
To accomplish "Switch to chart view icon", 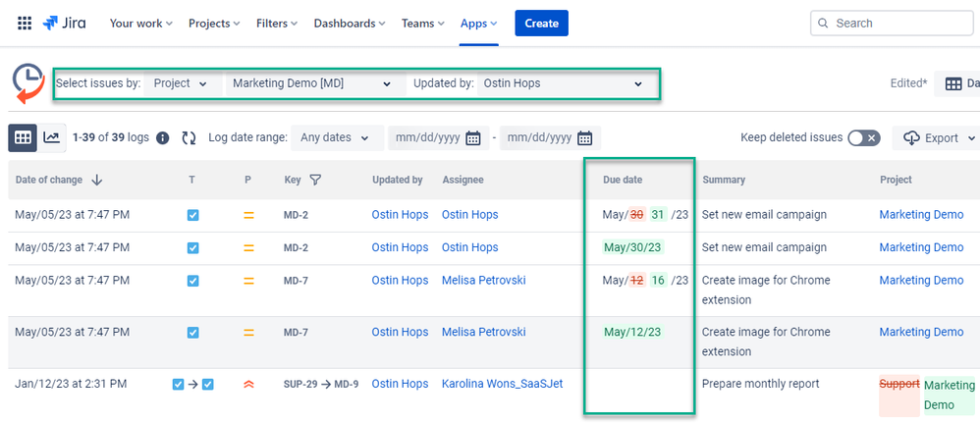I will click(x=51, y=138).
